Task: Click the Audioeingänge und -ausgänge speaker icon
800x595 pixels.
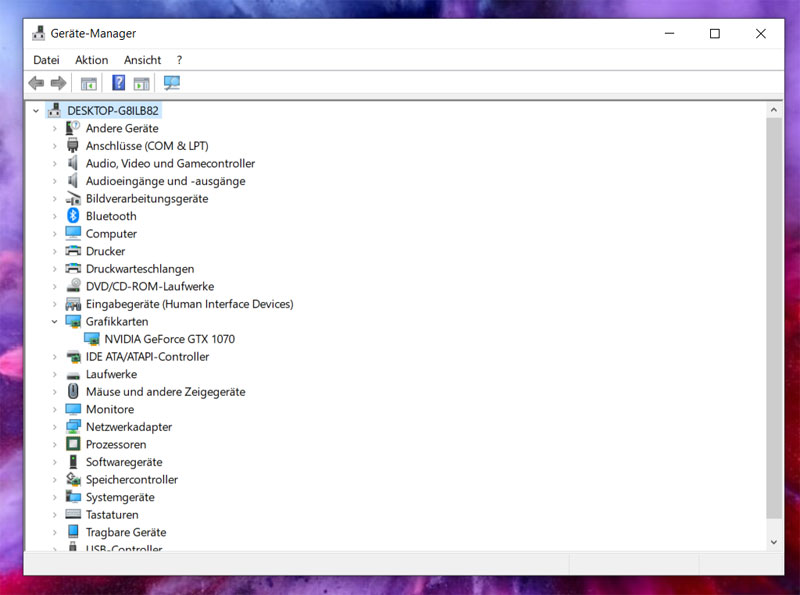Action: [x=73, y=181]
